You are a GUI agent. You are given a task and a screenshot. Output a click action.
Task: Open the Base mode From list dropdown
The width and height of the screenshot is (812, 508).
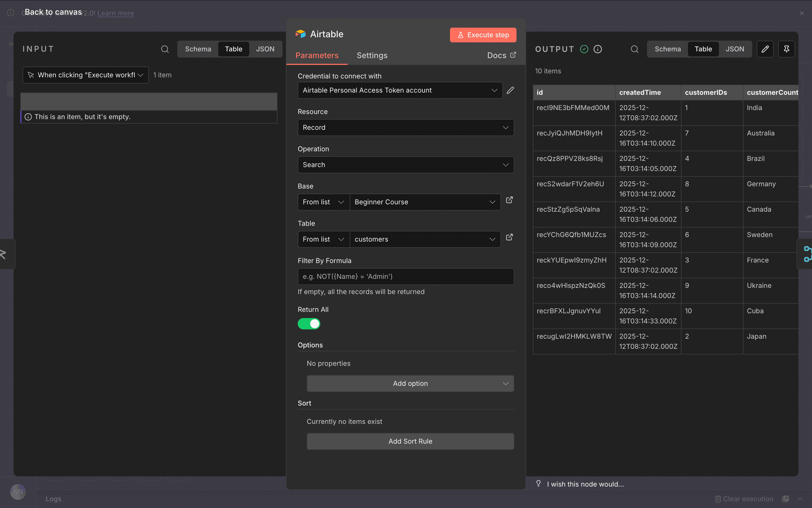pos(323,202)
